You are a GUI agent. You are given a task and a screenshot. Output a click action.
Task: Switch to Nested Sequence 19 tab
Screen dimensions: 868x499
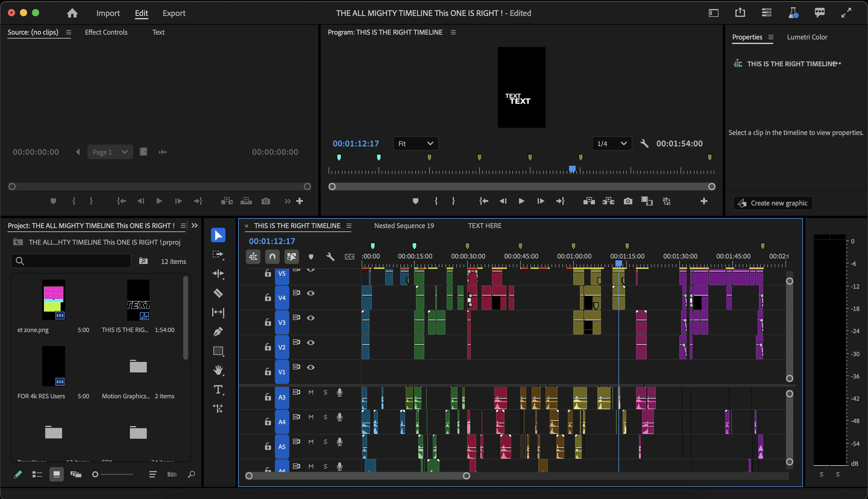404,225
